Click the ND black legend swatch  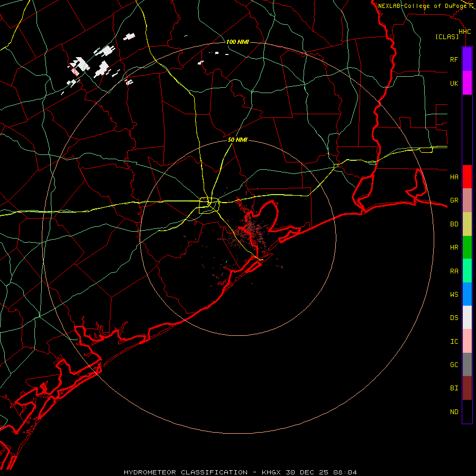click(x=467, y=411)
